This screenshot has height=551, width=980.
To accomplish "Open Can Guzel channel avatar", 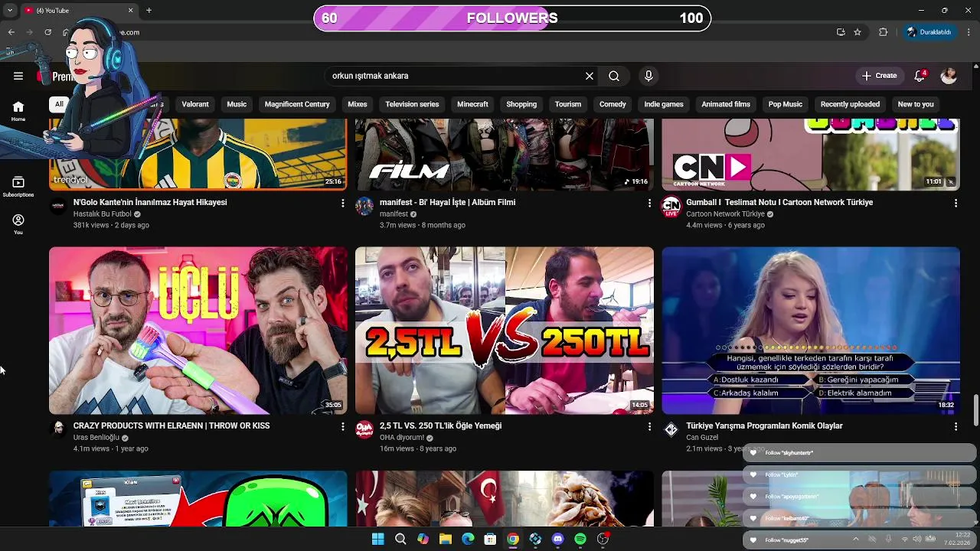I will click(x=671, y=429).
